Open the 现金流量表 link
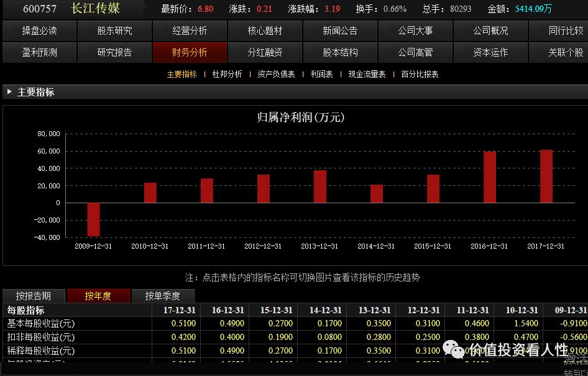588x376 pixels. point(367,74)
